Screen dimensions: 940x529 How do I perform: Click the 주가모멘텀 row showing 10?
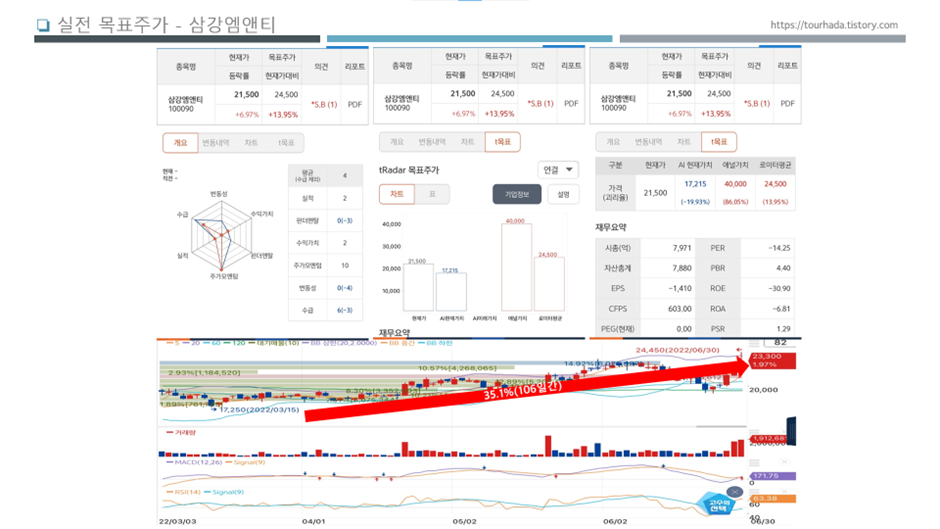326,265
